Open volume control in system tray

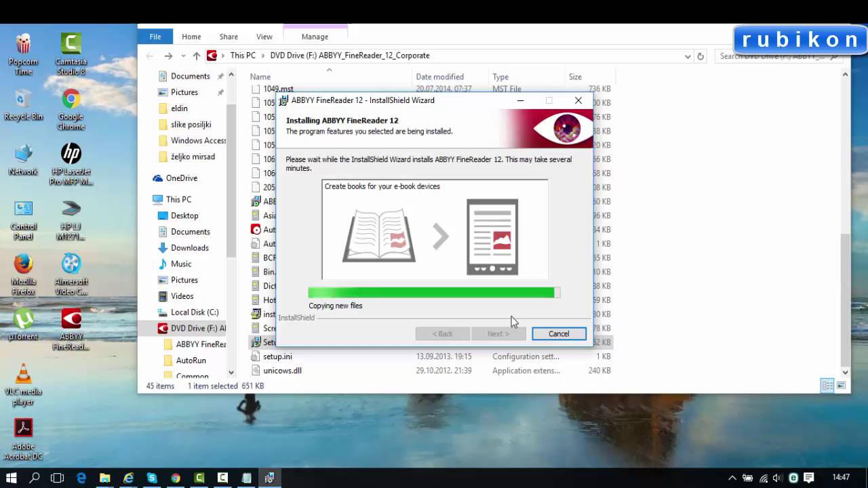click(777, 478)
